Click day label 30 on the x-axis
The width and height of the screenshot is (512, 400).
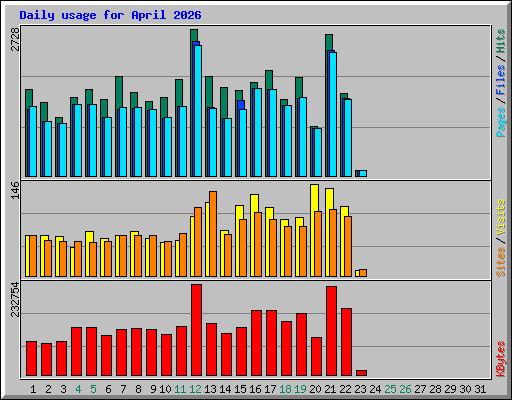[x=465, y=389]
